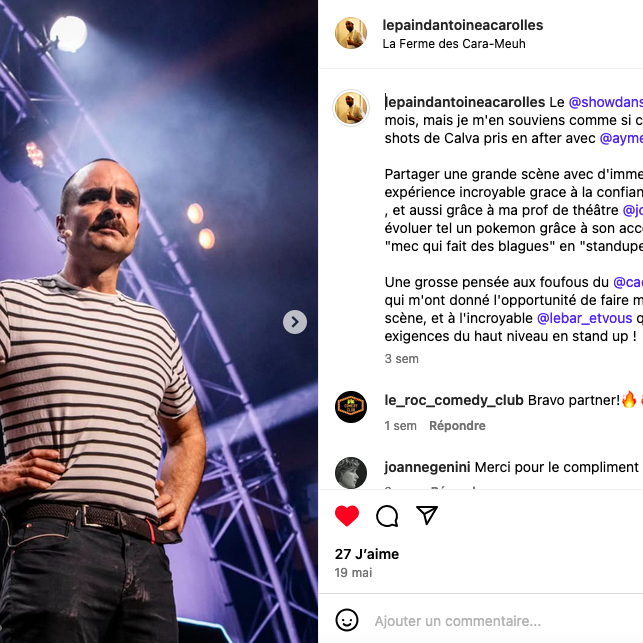View the 27 J'aime likes list
This screenshot has width=643, height=643.
(x=367, y=554)
